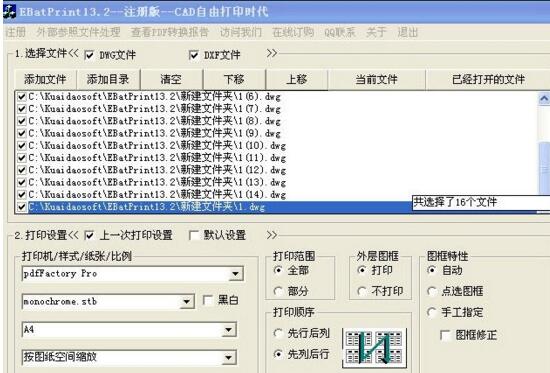Viewport: 550px width, 373px height.
Task: Toggle the DWG文件 checkbox
Action: (89, 55)
